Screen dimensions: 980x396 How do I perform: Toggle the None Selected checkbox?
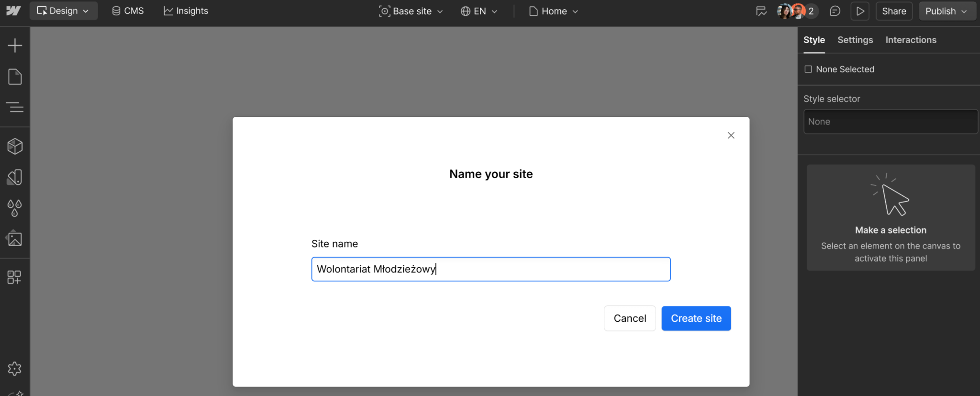[808, 69]
